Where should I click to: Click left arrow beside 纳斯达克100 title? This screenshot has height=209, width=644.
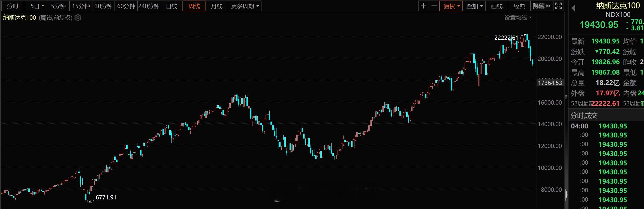point(573,8)
